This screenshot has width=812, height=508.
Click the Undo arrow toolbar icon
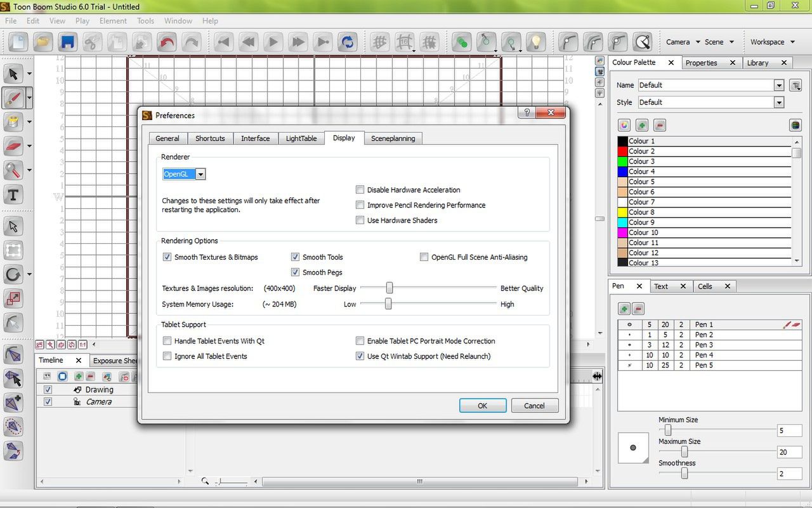pos(167,43)
